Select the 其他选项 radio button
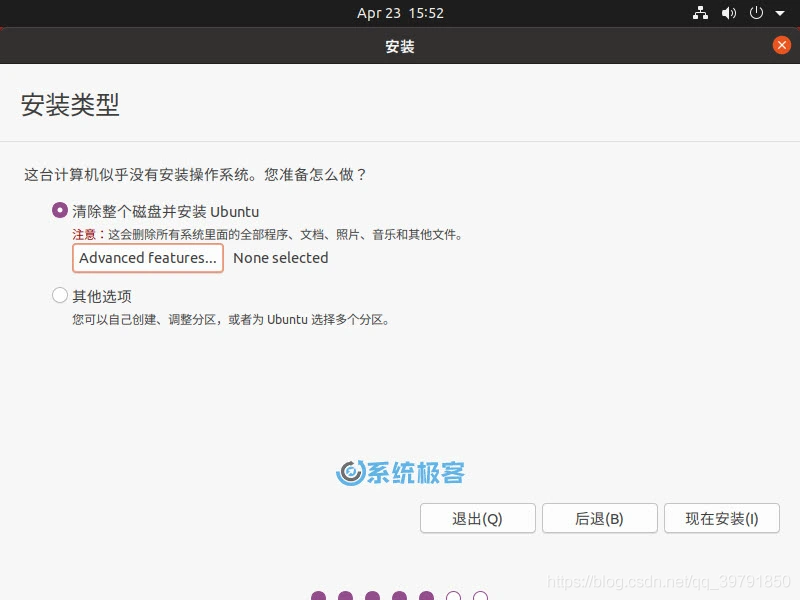Image resolution: width=800 pixels, height=600 pixels. (60, 295)
